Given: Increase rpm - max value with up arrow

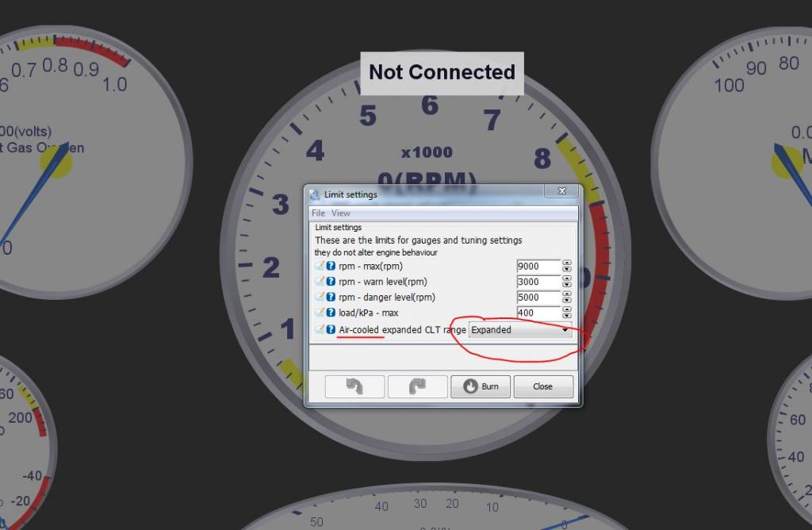Looking at the screenshot, I should [x=566, y=263].
